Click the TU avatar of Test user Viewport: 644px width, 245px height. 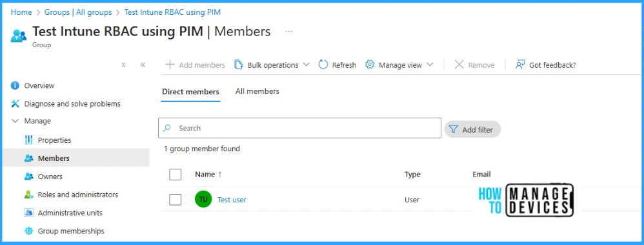point(203,199)
